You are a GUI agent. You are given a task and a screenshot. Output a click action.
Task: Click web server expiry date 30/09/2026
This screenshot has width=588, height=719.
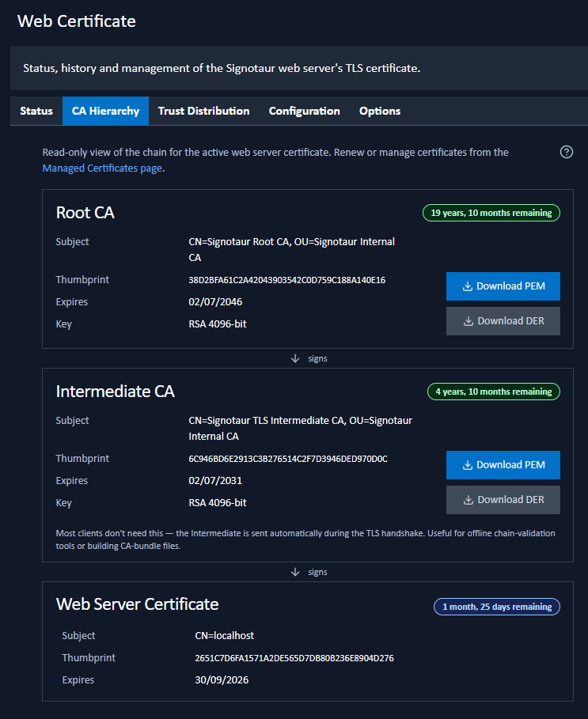[222, 680]
